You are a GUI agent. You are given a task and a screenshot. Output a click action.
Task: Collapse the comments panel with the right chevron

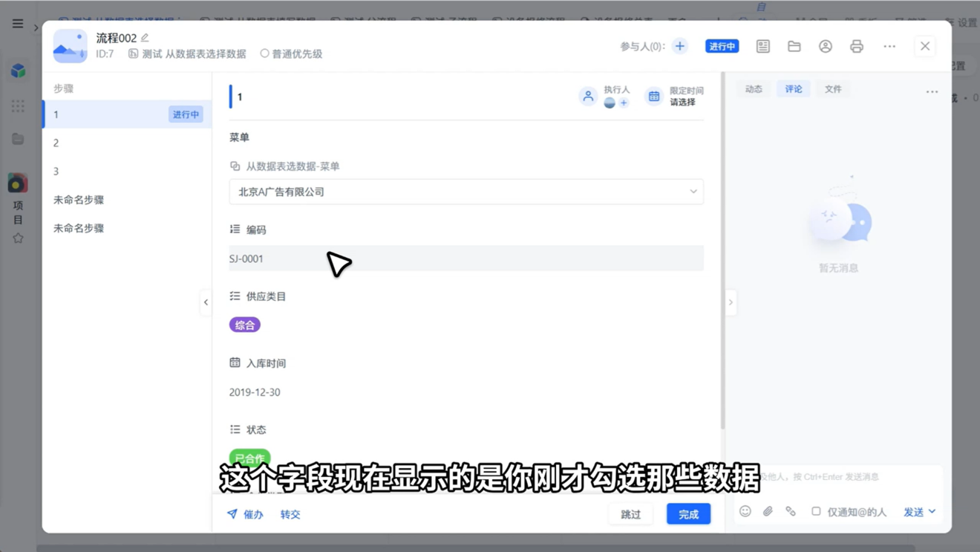tap(731, 302)
